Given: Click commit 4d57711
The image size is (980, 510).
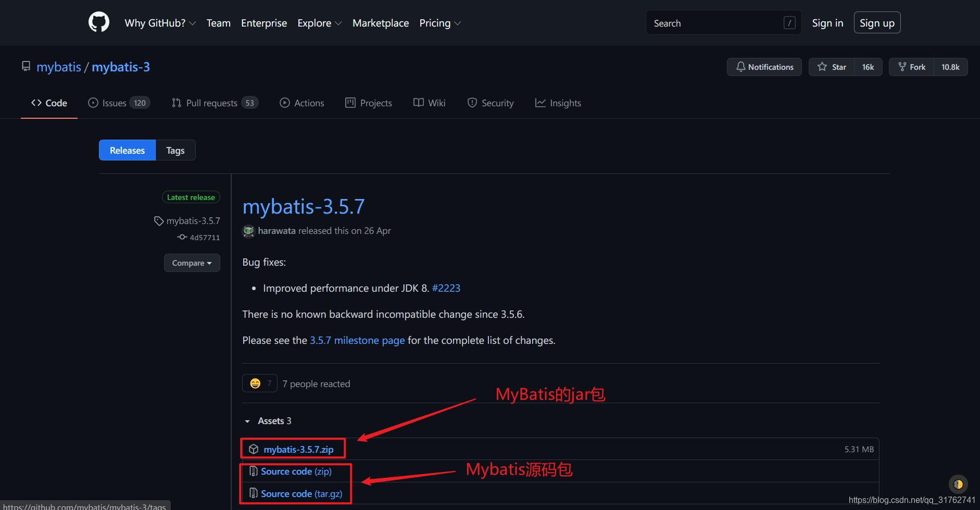Looking at the screenshot, I should (x=205, y=237).
